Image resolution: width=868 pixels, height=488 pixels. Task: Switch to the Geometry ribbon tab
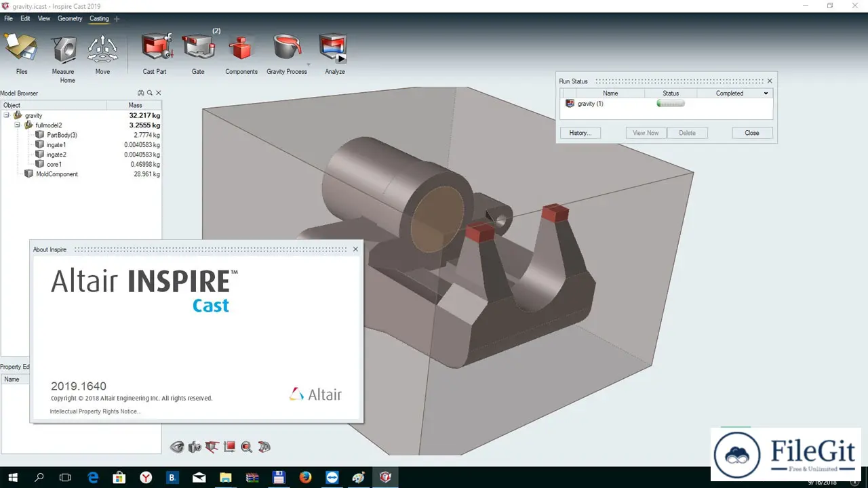[70, 18]
